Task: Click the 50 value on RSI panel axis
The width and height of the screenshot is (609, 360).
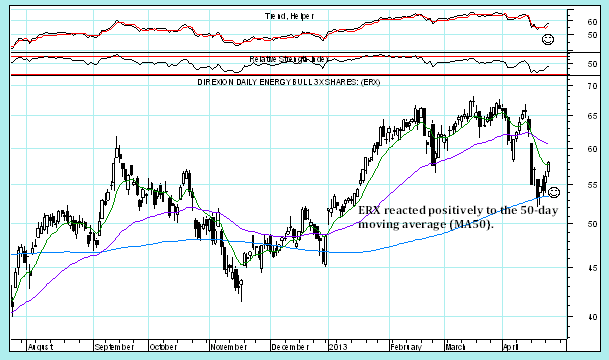Action: coord(592,64)
